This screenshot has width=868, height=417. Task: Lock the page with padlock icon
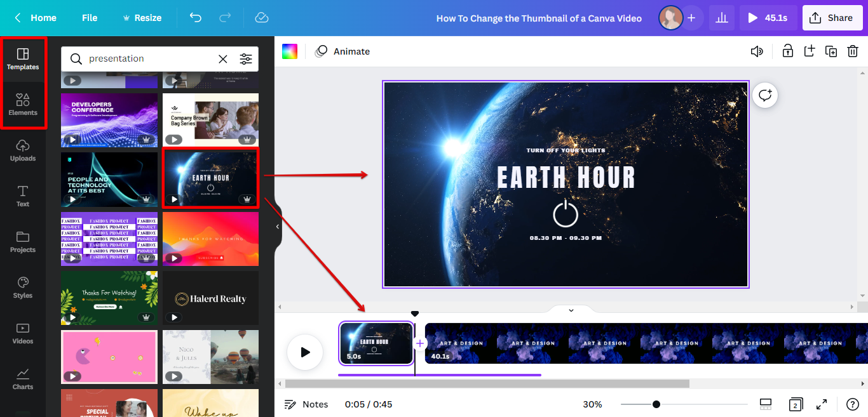click(787, 51)
